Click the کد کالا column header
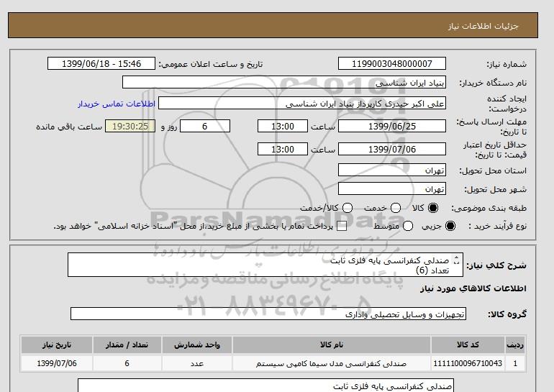This screenshot has height=392, width=554. (x=468, y=345)
